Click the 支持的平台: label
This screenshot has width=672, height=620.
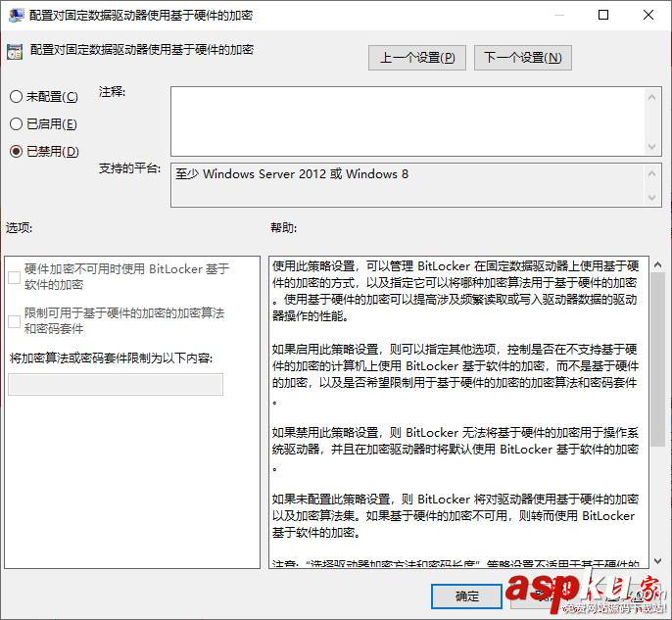coord(130,168)
